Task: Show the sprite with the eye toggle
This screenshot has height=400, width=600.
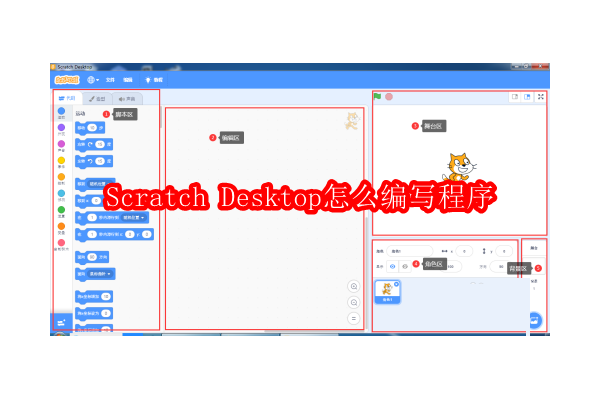Action: [x=393, y=266]
